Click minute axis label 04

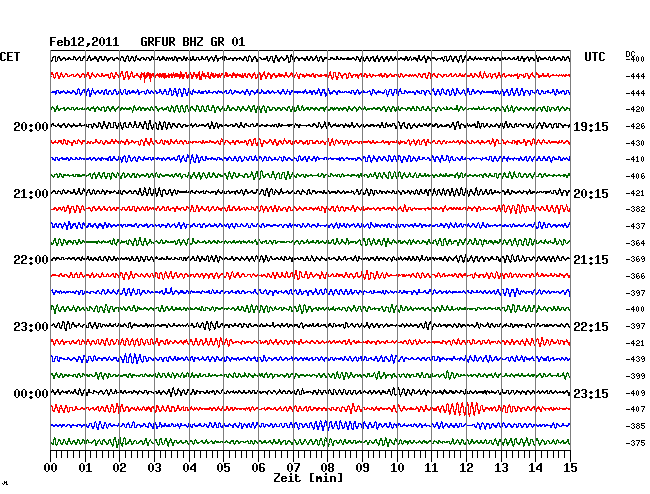[x=189, y=468]
